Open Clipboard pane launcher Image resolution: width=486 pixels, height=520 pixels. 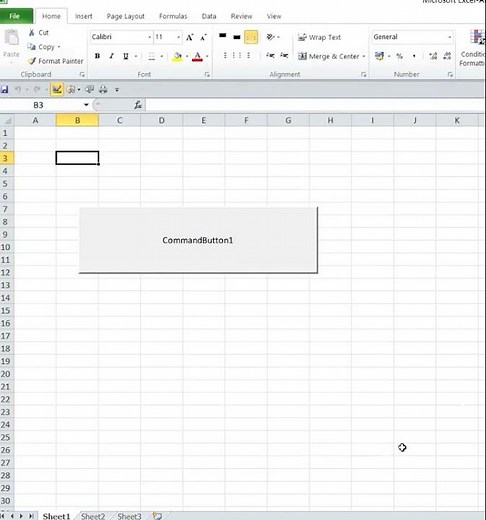82,75
